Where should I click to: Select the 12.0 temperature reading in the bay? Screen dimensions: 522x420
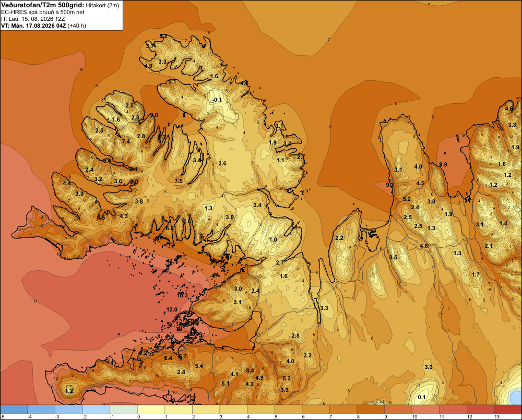tap(172, 309)
